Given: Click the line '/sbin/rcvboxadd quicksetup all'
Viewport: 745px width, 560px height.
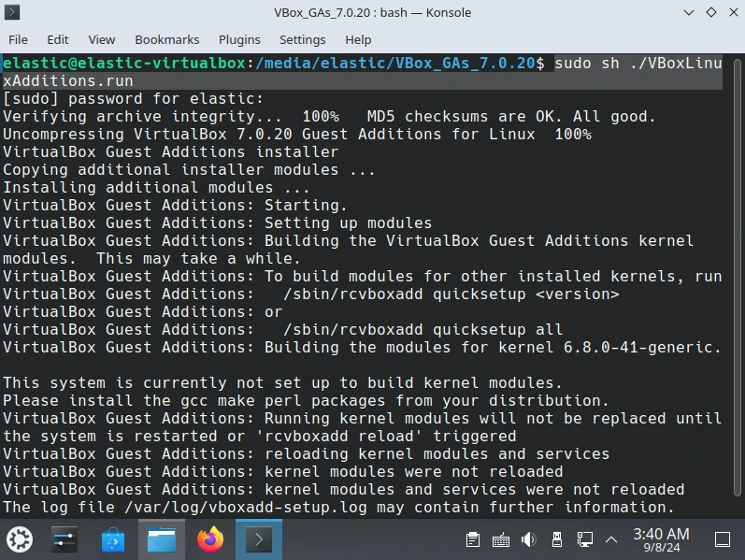Looking at the screenshot, I should click(282, 329).
